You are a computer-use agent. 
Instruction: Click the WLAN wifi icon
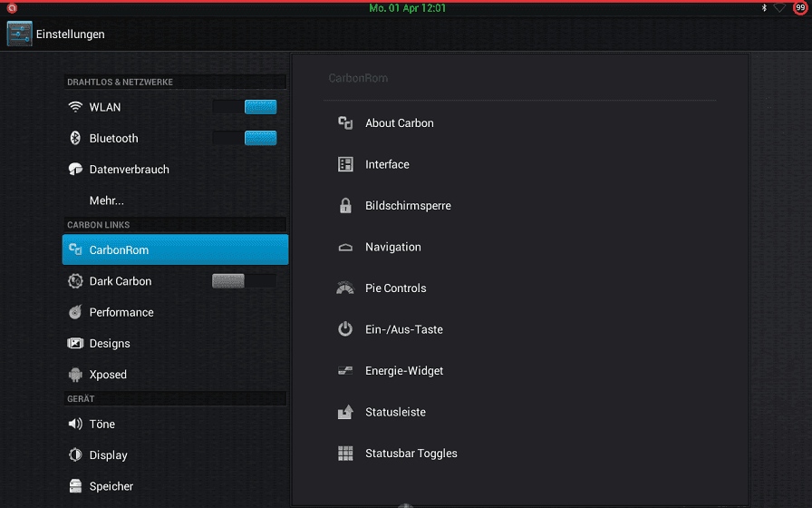pos(75,107)
